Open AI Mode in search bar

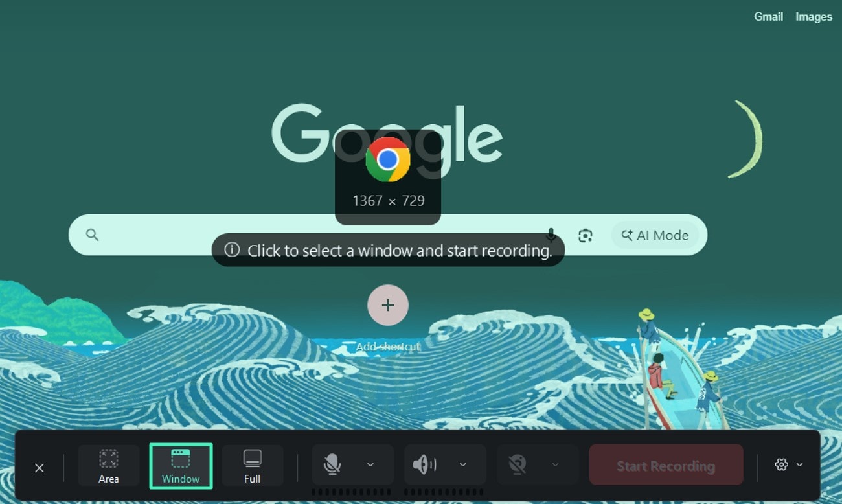click(655, 235)
